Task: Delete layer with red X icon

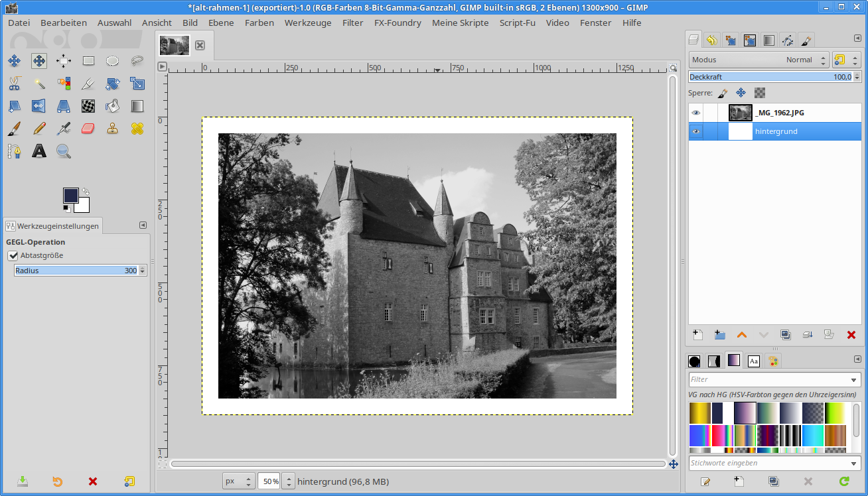Action: point(851,336)
